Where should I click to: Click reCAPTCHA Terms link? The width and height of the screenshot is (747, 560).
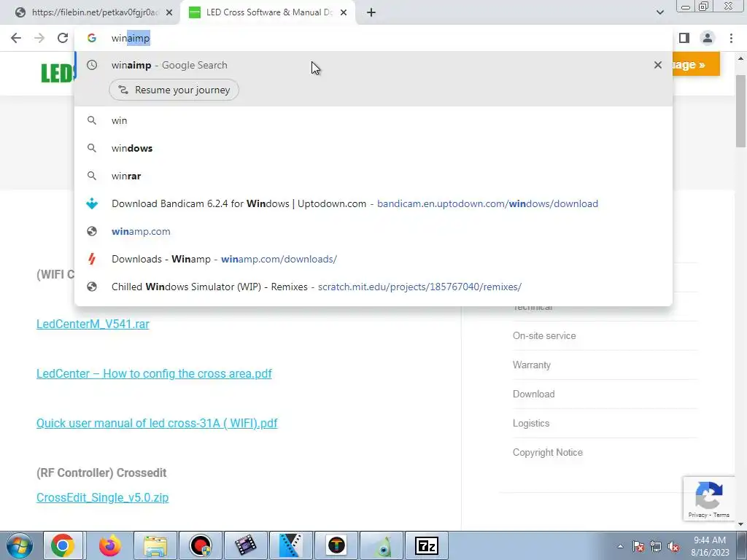tap(721, 515)
